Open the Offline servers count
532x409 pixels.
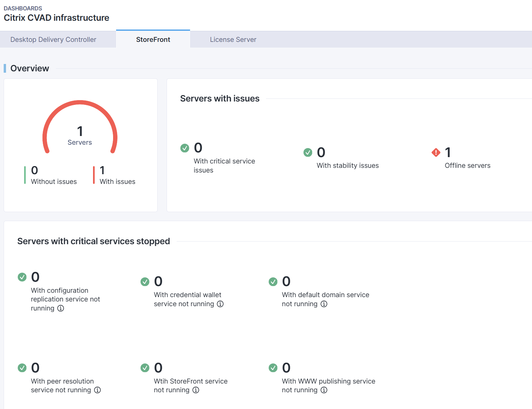[x=448, y=153]
